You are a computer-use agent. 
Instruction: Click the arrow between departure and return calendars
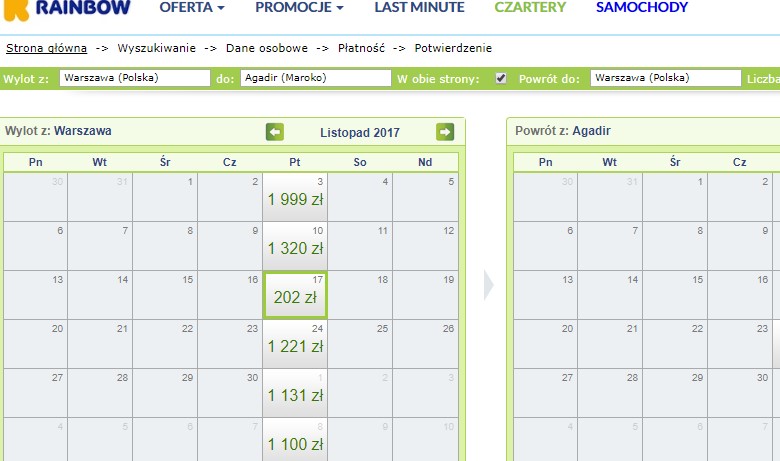click(488, 285)
